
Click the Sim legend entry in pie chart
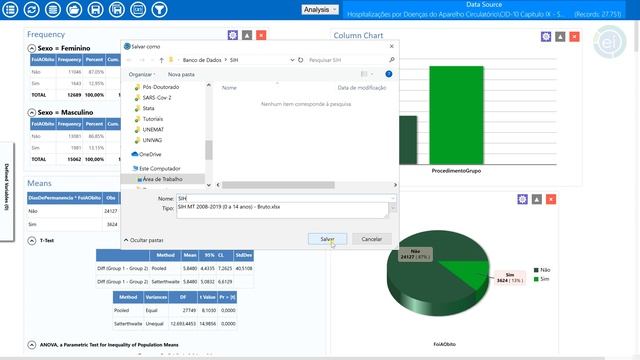click(x=542, y=279)
